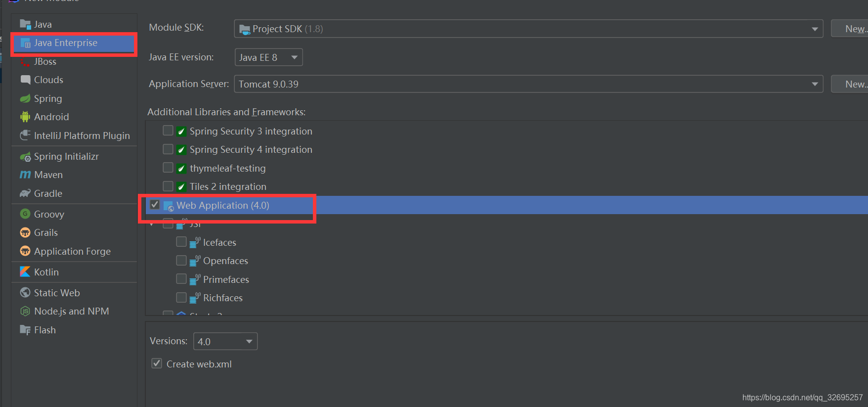Select the Java folder icon in sidebar
This screenshot has width=868, height=407.
(x=25, y=24)
